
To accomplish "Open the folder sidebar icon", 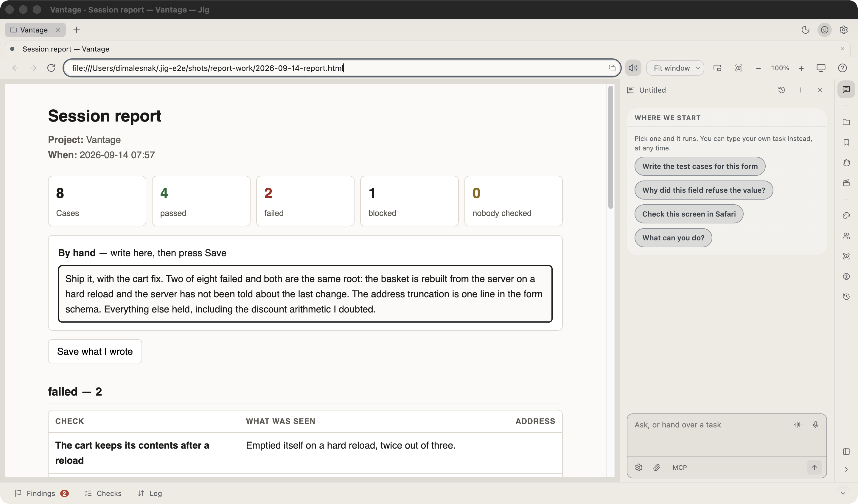I will pos(846,122).
